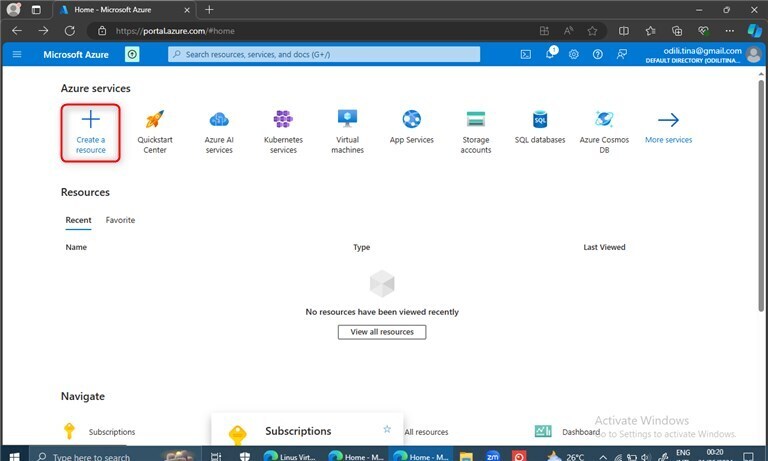Click the Create a resource plus icon
The height and width of the screenshot is (461, 768).
click(91, 119)
